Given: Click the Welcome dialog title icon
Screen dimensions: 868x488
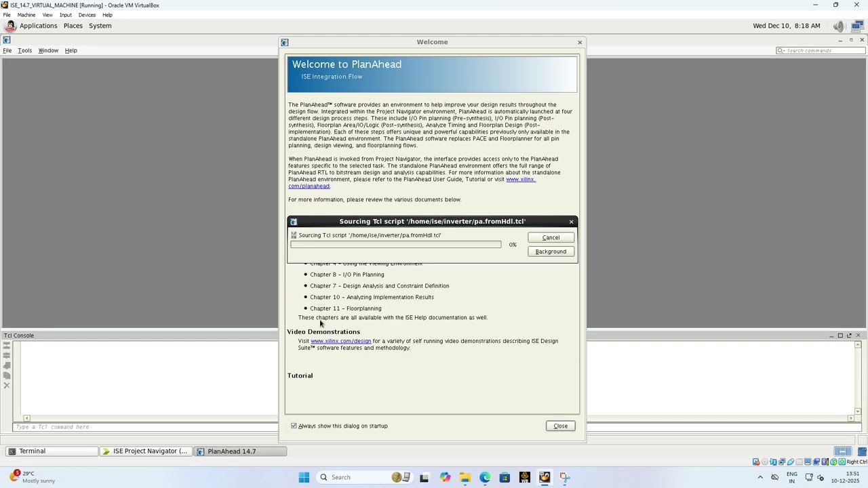Looking at the screenshot, I should pyautogui.click(x=285, y=43).
